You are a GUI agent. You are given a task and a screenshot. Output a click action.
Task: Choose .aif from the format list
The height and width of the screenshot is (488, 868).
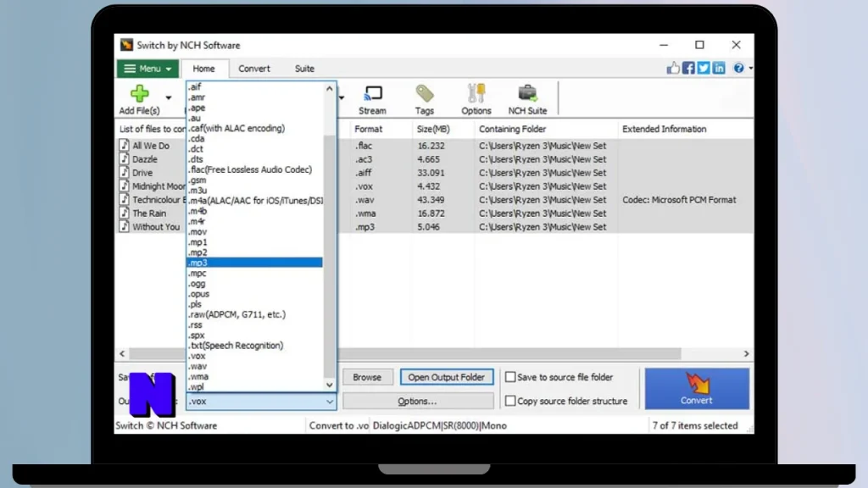[254, 87]
